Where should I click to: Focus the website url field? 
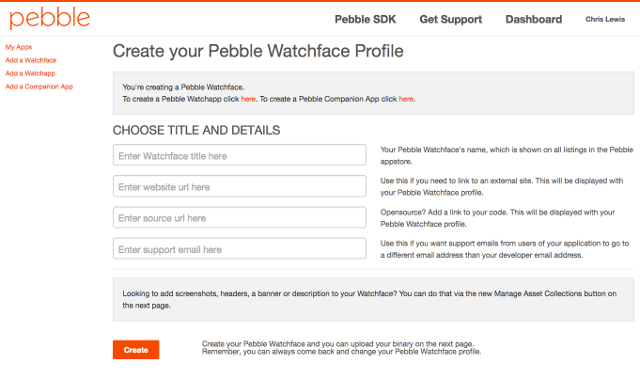[x=240, y=186]
